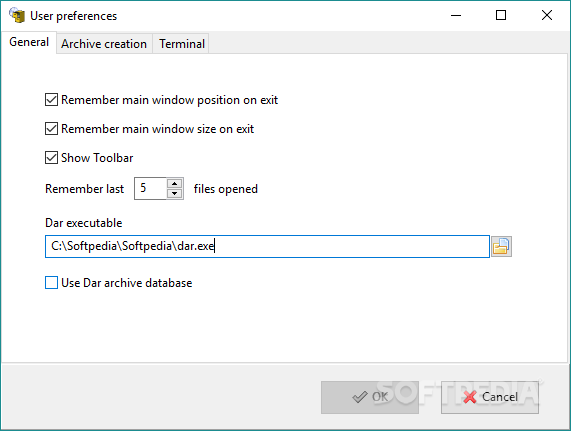Viewport: 571px width, 431px height.
Task: Close the User preferences dialog
Action: pos(547,15)
